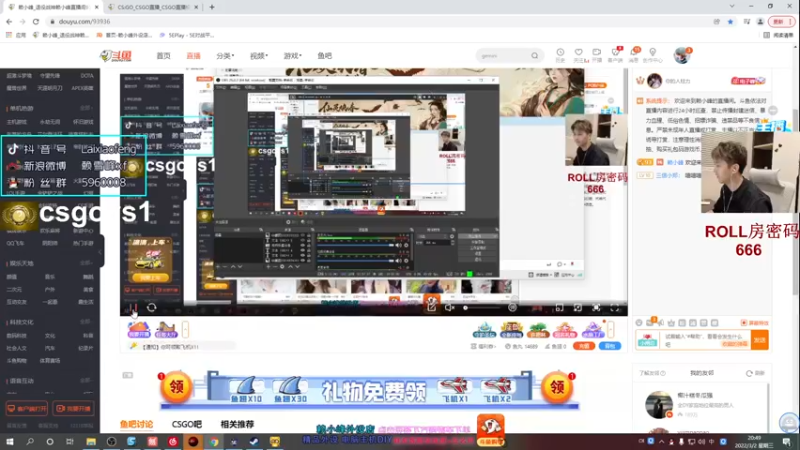Refresh the 友邻 list
This screenshot has height=450, width=800.
[755, 373]
